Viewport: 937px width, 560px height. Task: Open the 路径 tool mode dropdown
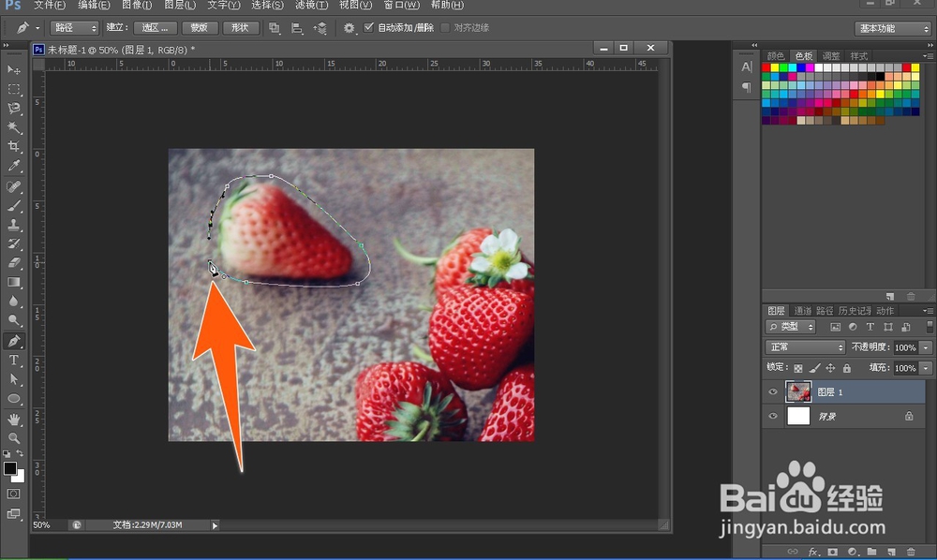click(75, 28)
